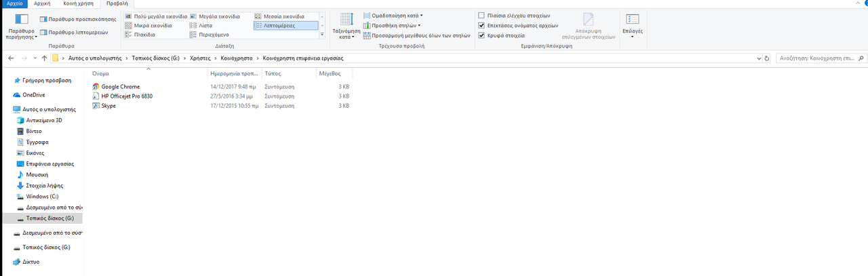This screenshot has width=868, height=276.
Task: Open the Επιλογές folder options button
Action: tap(633, 26)
